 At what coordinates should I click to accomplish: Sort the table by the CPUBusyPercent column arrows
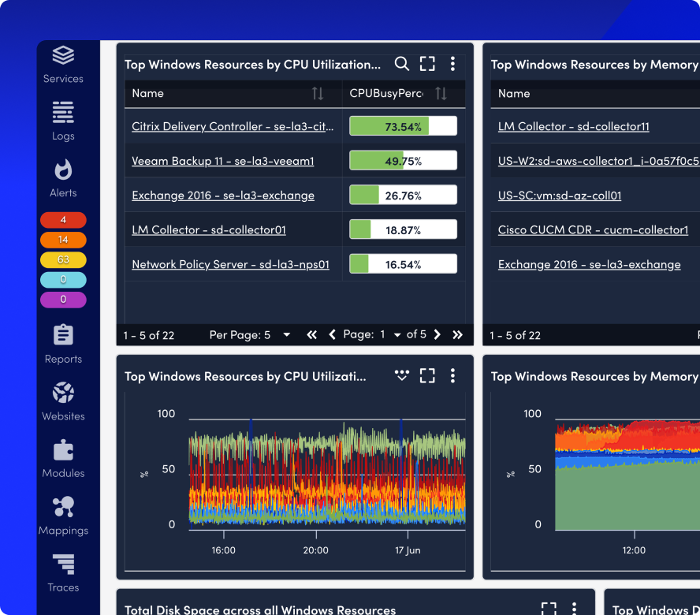(441, 93)
